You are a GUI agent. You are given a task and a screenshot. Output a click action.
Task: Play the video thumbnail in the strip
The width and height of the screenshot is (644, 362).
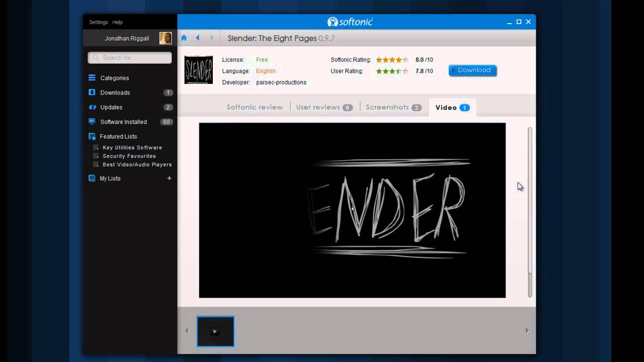[215, 331]
